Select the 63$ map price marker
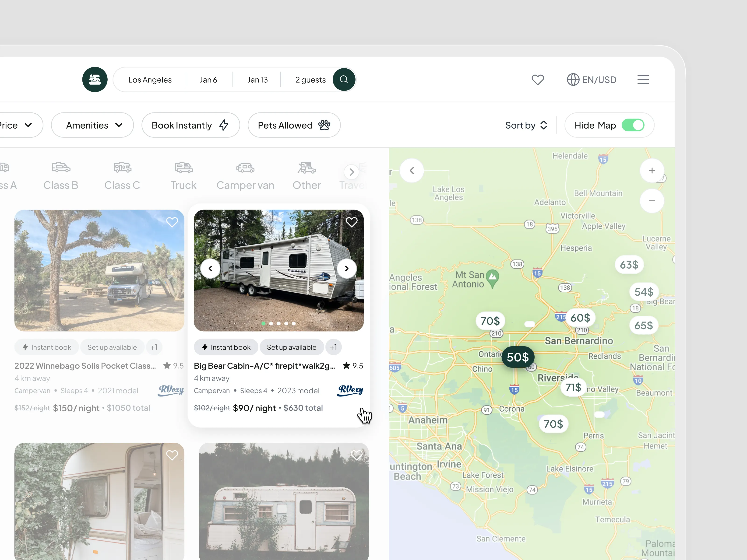The width and height of the screenshot is (747, 560). point(629,265)
